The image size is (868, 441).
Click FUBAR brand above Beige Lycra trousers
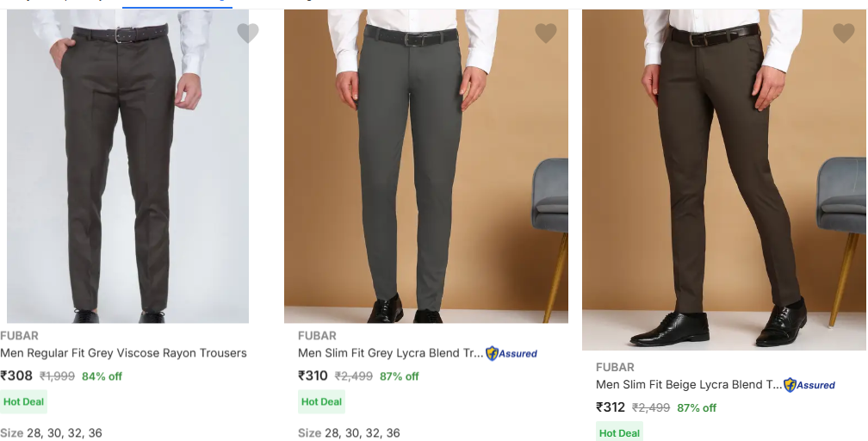[x=615, y=367]
